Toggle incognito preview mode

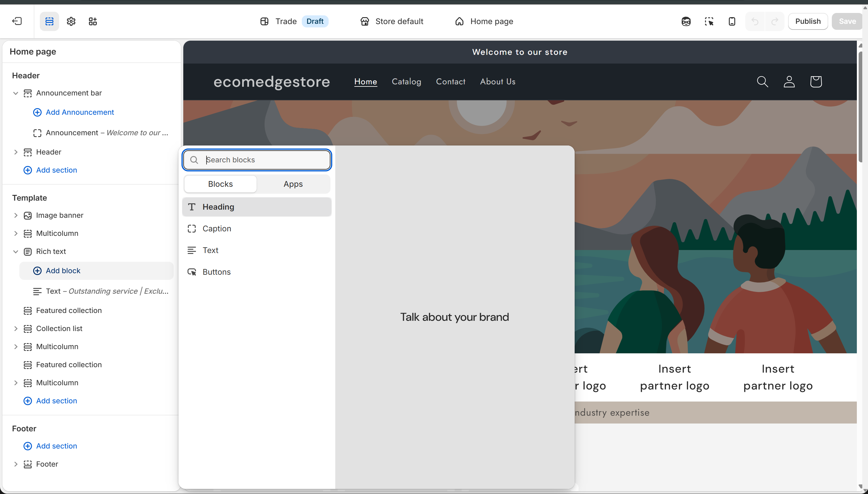(x=686, y=21)
